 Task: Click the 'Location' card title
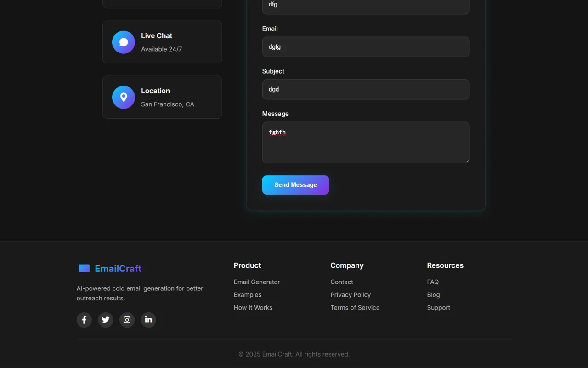point(155,91)
